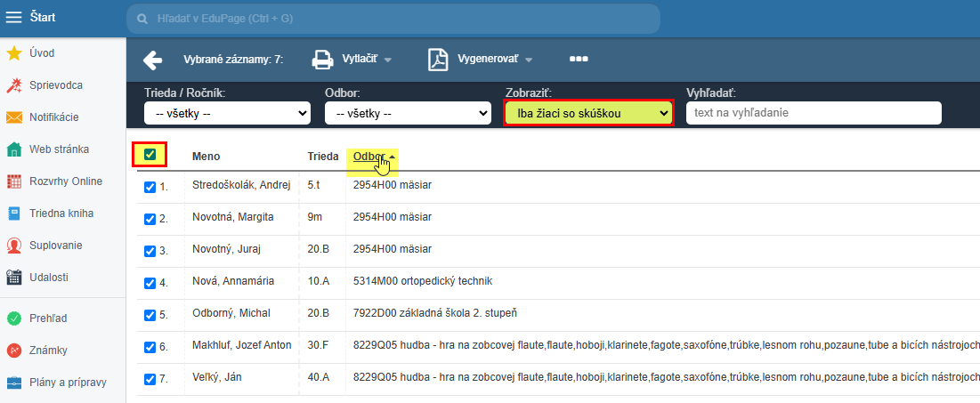Click the name Novotný, Juraj
Image resolution: width=980 pixels, height=403 pixels.
click(226, 249)
